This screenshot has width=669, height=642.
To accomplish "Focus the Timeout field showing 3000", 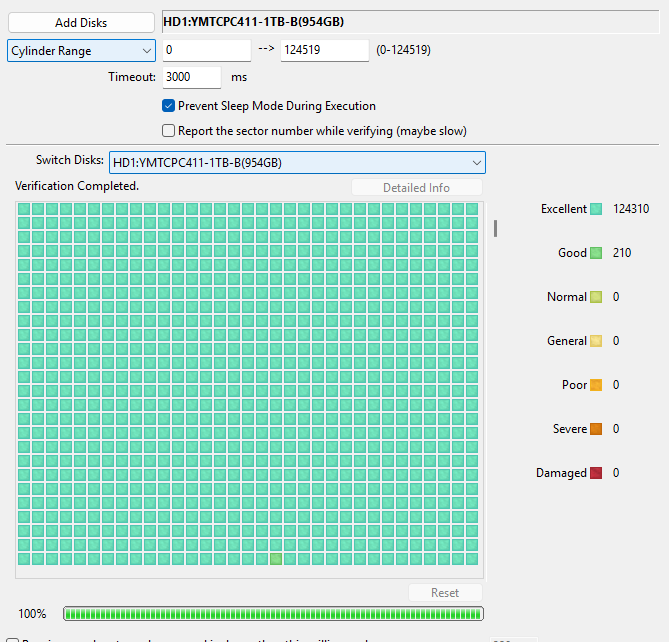I will pos(190,77).
